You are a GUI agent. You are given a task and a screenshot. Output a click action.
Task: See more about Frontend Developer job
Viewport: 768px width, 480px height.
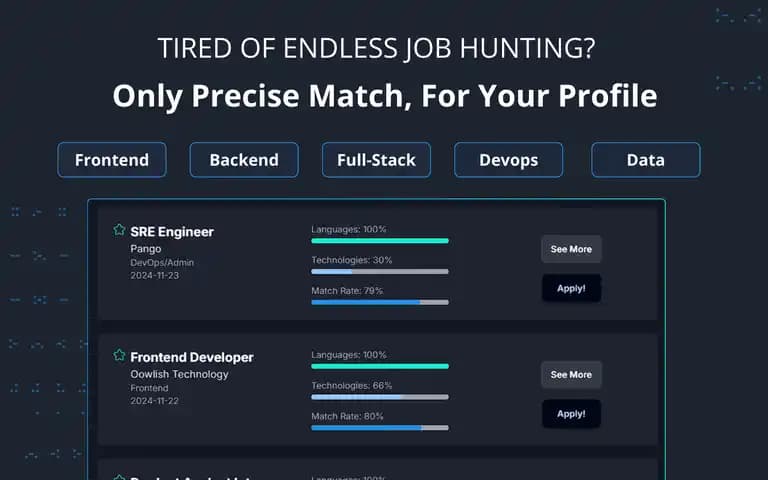(x=571, y=375)
